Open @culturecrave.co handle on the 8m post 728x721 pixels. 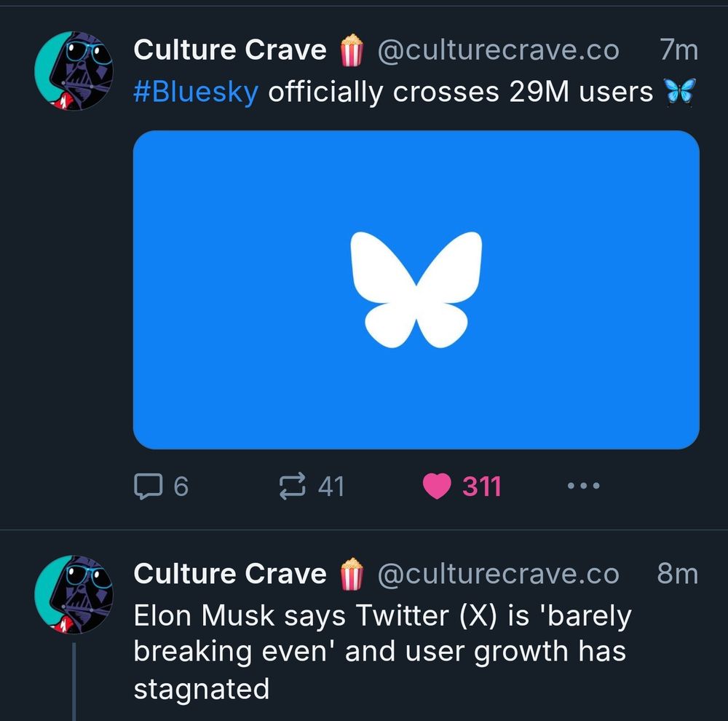point(498,574)
